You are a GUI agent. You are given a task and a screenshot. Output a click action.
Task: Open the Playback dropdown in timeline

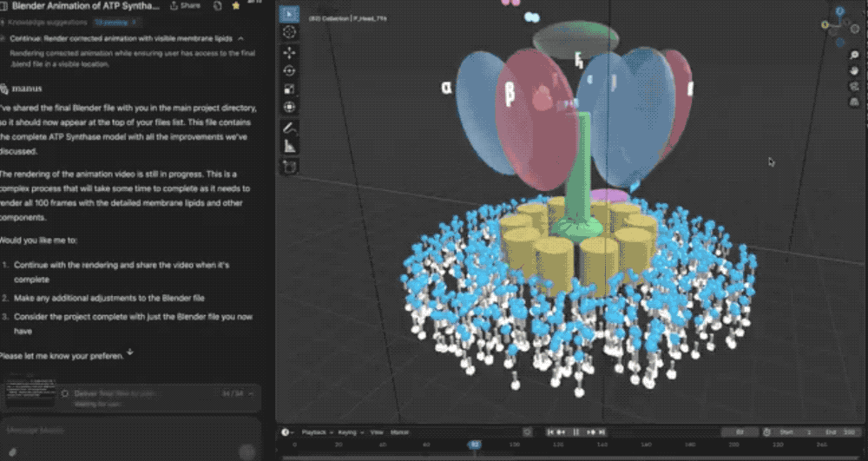coord(314,431)
